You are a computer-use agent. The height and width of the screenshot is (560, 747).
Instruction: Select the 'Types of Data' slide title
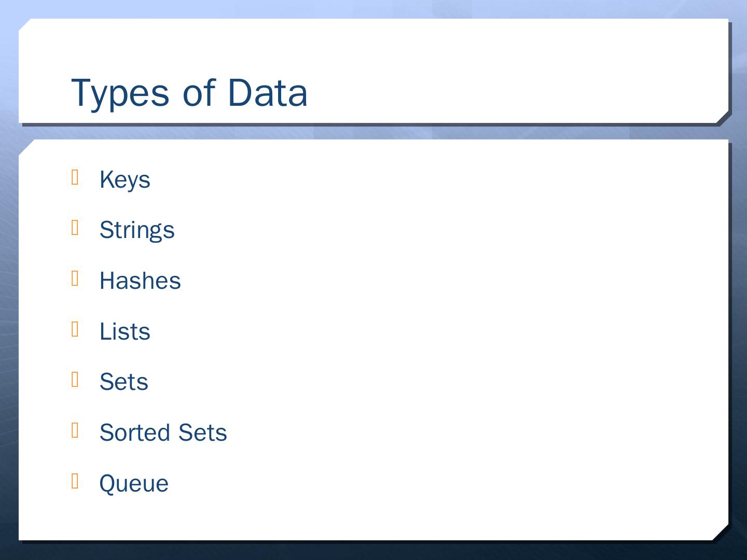(x=189, y=93)
